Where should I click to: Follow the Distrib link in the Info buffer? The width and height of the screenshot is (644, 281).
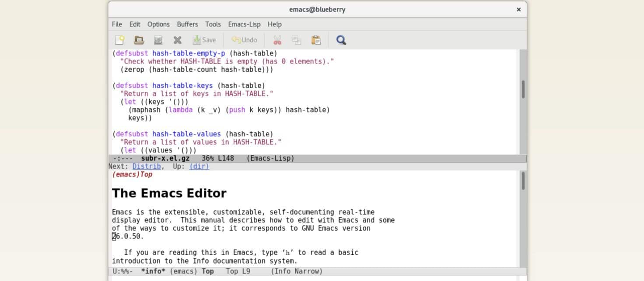pos(146,166)
